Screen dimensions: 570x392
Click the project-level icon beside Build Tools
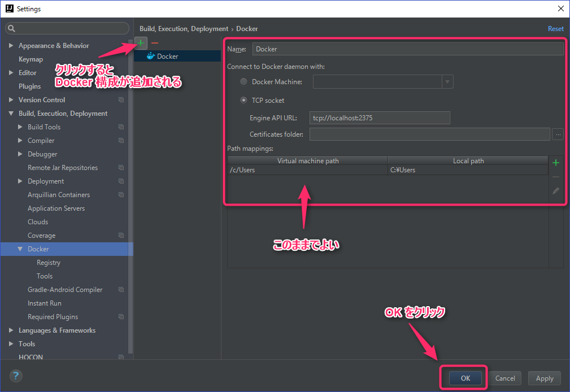[121, 127]
